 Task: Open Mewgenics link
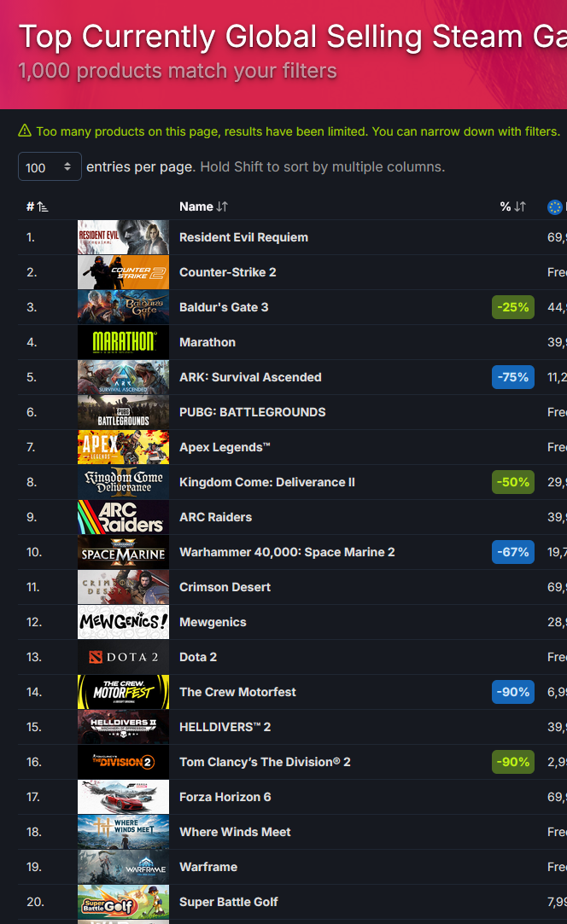pyautogui.click(x=213, y=622)
